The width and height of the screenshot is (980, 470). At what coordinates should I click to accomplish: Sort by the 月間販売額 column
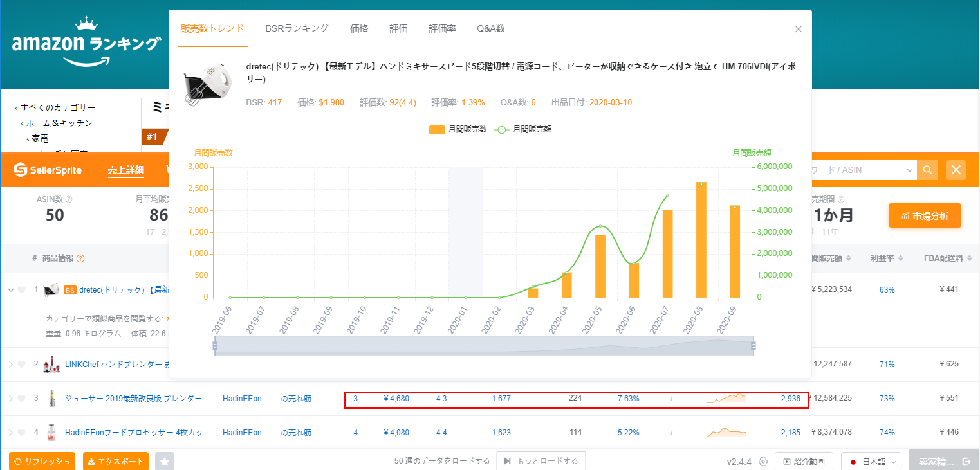[x=830, y=258]
